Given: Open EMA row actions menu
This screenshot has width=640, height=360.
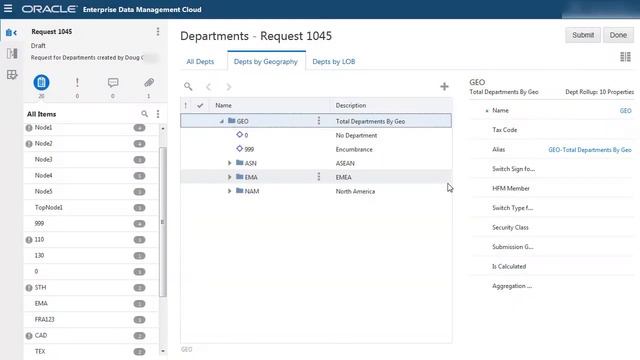Looking at the screenshot, I should tap(319, 177).
